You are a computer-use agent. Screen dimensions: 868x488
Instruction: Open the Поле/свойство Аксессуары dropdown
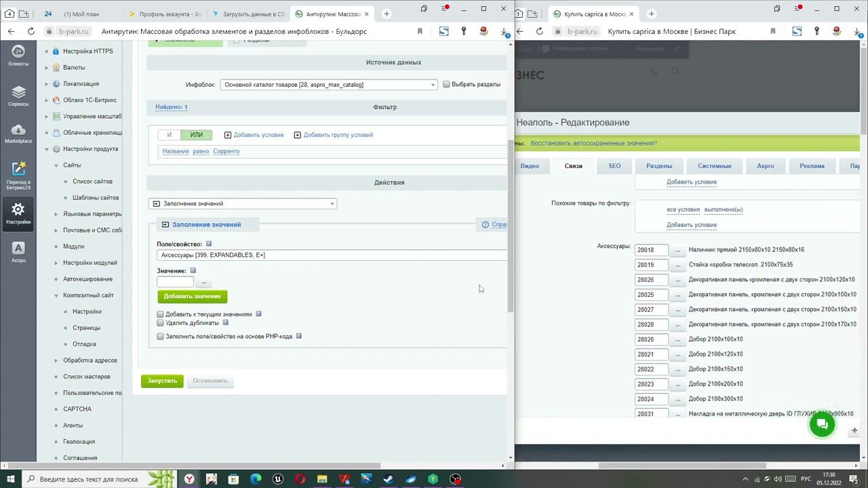click(x=332, y=255)
